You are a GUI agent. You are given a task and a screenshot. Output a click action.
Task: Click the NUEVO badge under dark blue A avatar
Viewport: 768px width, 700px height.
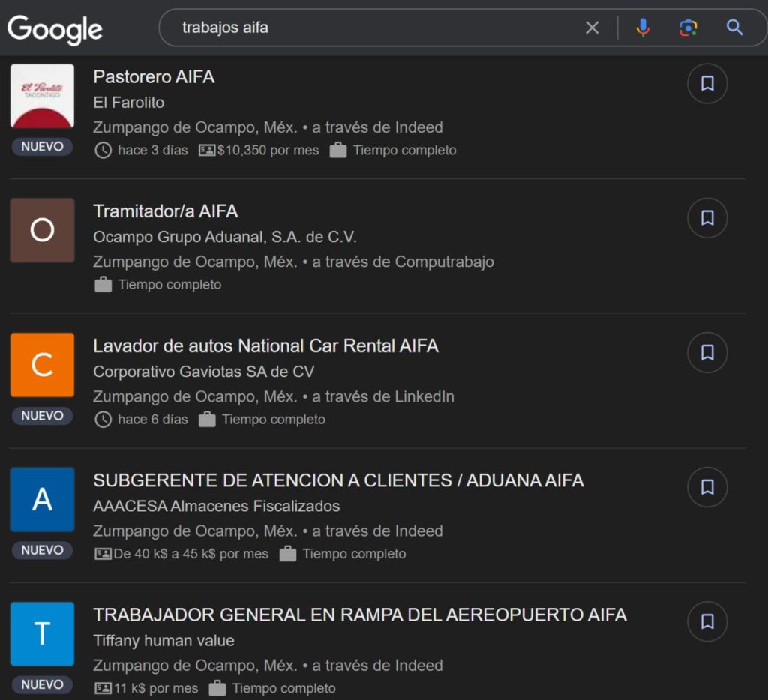point(42,550)
